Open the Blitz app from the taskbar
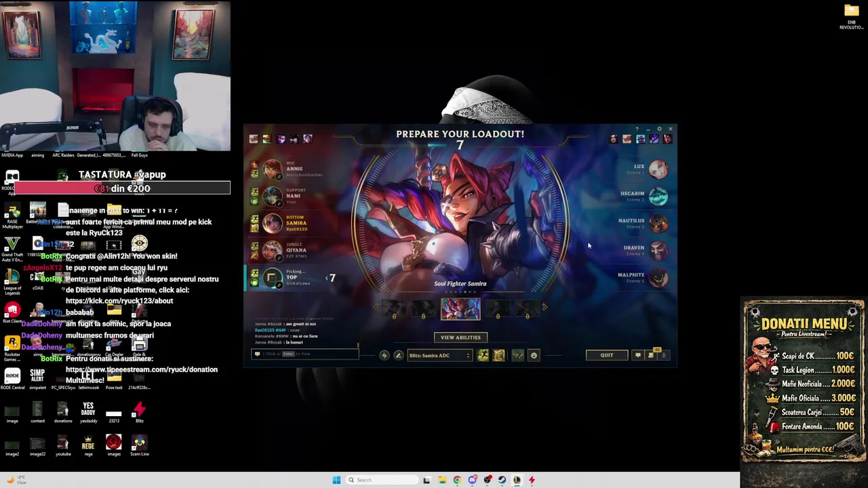Viewport: 868px width, 488px height. pos(532,480)
